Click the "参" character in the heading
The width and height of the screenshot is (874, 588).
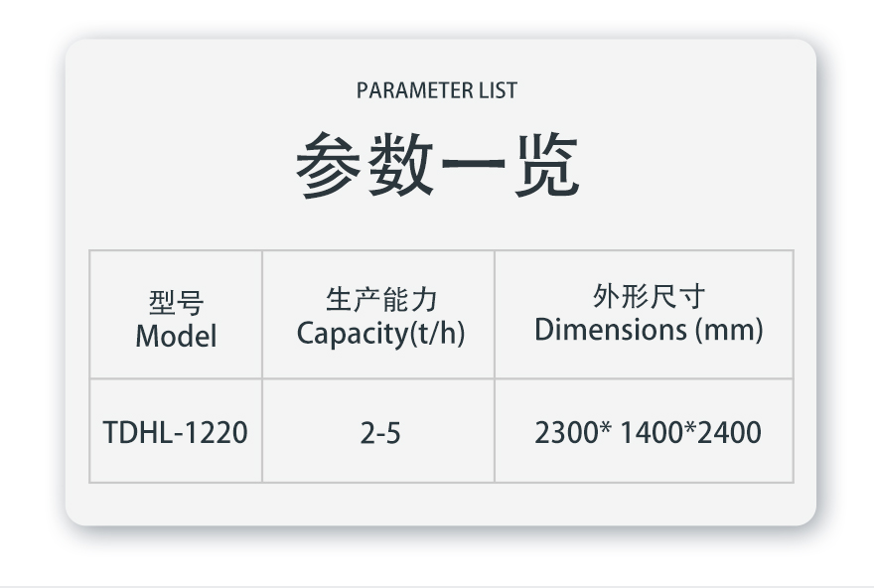click(x=330, y=165)
